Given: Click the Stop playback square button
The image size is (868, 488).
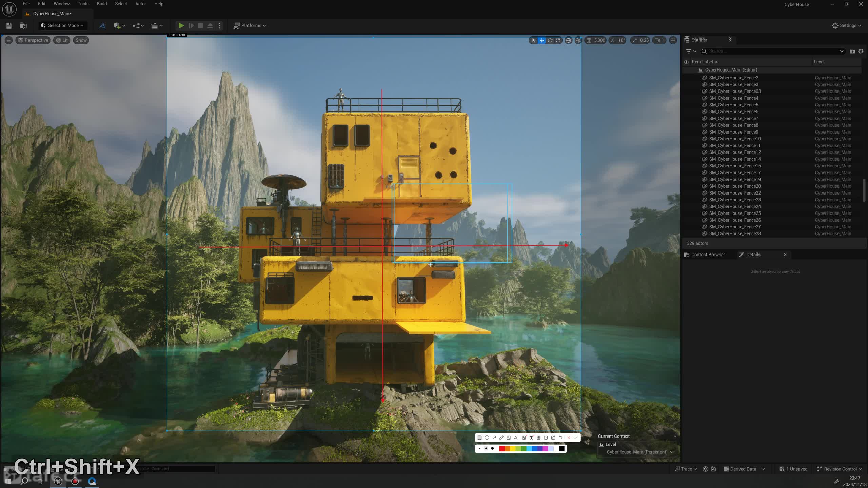Looking at the screenshot, I should [200, 26].
